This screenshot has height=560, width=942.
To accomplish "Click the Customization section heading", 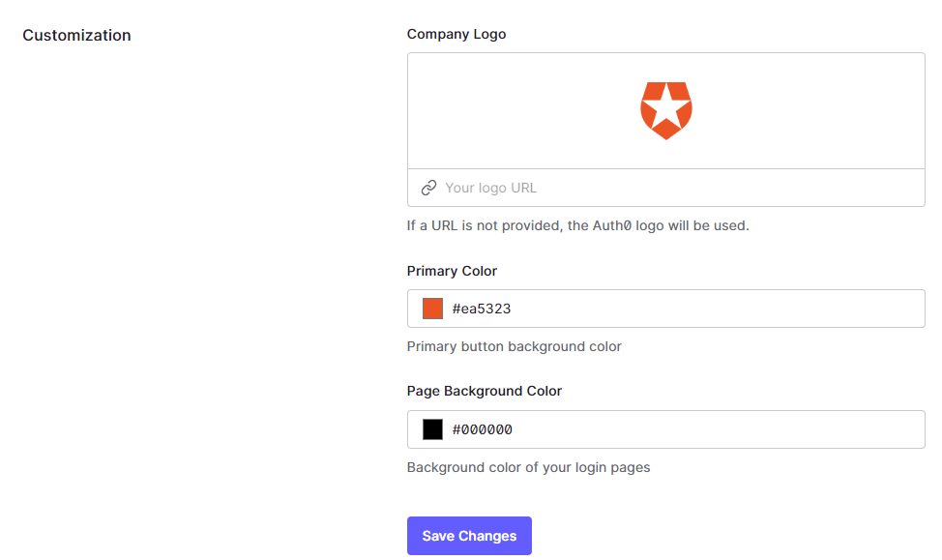I will tap(76, 35).
